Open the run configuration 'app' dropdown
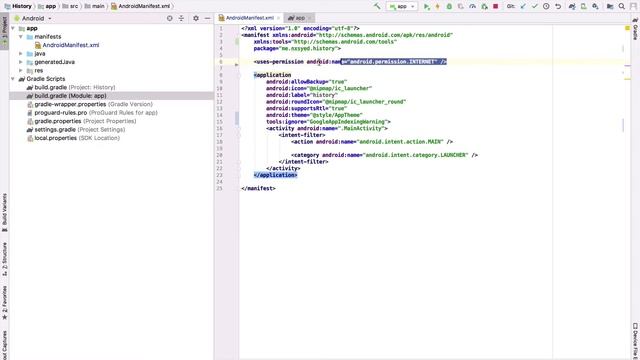The height and width of the screenshot is (360, 640). 402,6
